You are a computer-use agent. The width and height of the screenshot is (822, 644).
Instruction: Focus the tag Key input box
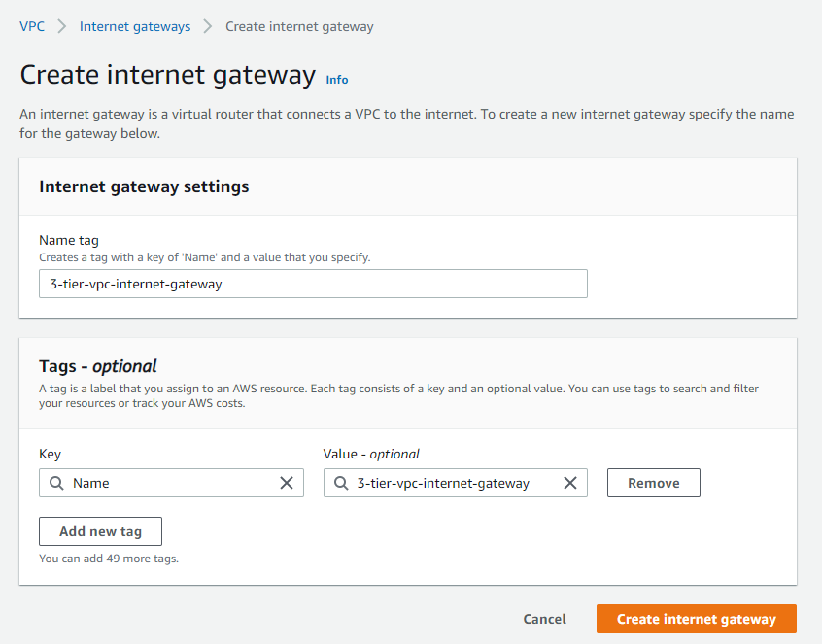171,483
